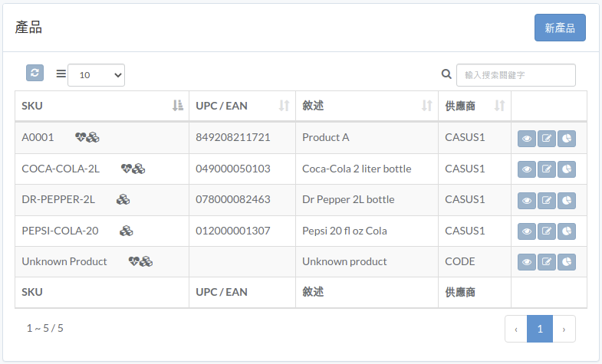
Task: Click cubes icon in COCA-COLA-2L row
Action: [x=139, y=169]
